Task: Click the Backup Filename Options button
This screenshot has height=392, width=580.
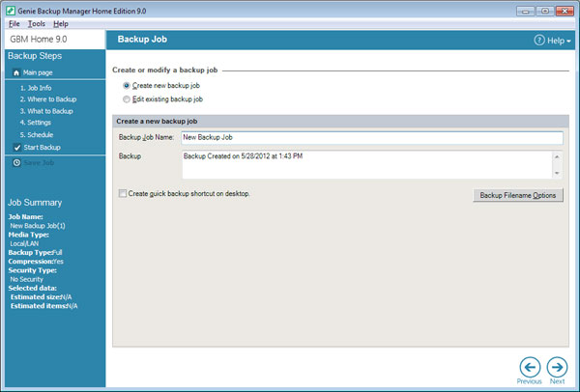Action: pyautogui.click(x=518, y=195)
